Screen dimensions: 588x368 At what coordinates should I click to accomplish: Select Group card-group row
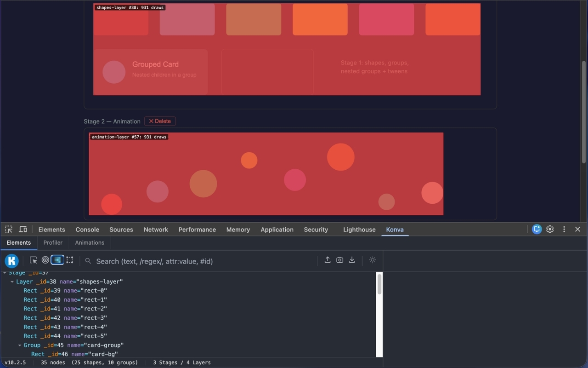(188, 345)
